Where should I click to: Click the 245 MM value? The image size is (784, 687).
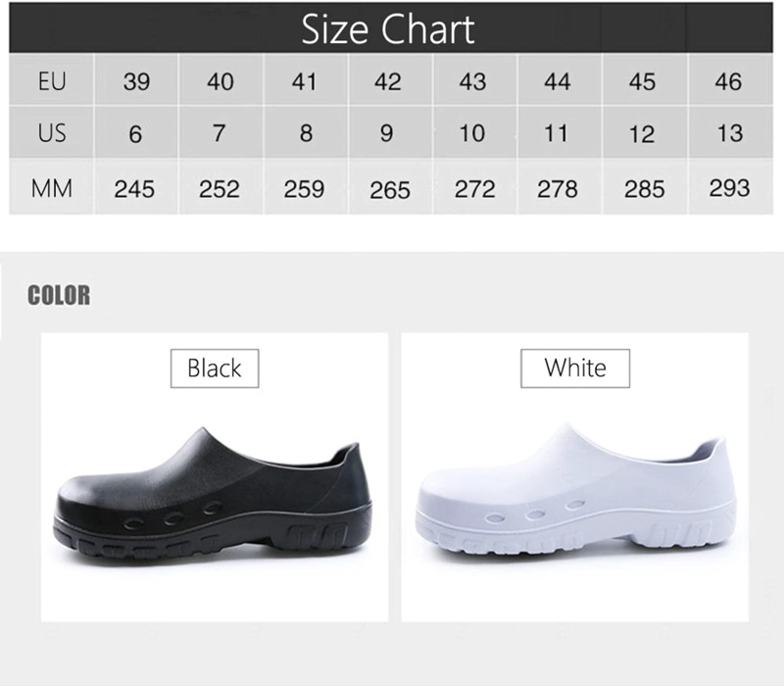(136, 187)
